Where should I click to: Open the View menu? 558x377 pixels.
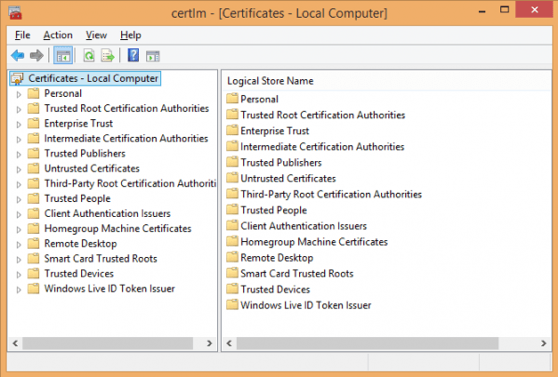click(x=96, y=35)
